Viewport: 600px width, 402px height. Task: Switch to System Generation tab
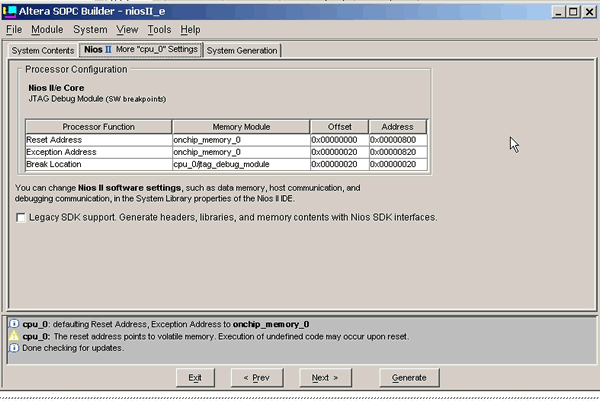(x=242, y=50)
